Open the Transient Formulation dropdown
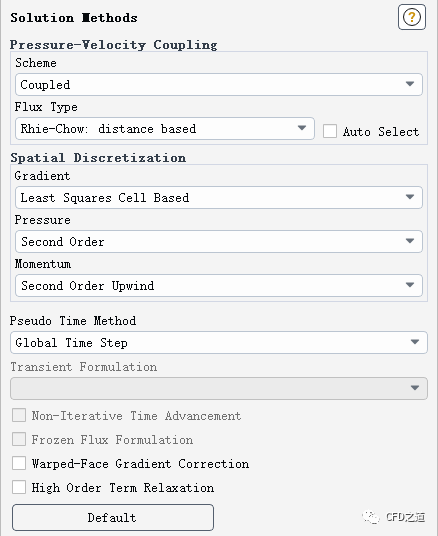Image resolution: width=438 pixels, height=536 pixels. click(219, 388)
